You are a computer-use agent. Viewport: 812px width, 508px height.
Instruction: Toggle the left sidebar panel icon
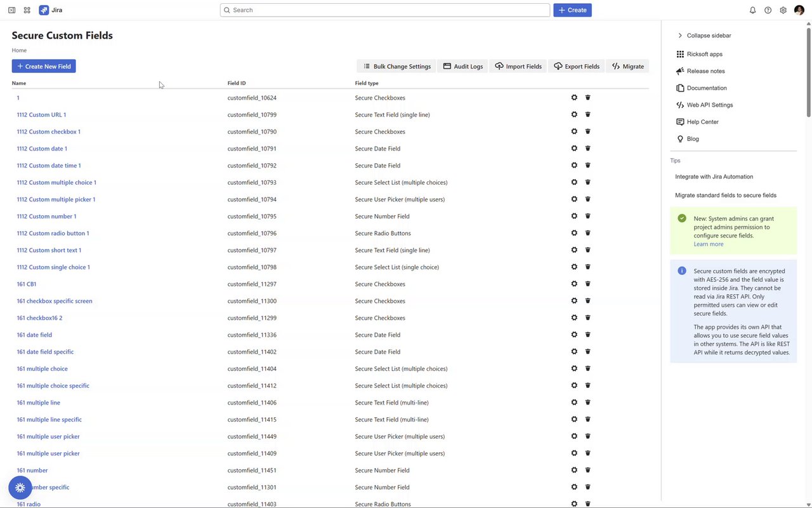(x=11, y=10)
